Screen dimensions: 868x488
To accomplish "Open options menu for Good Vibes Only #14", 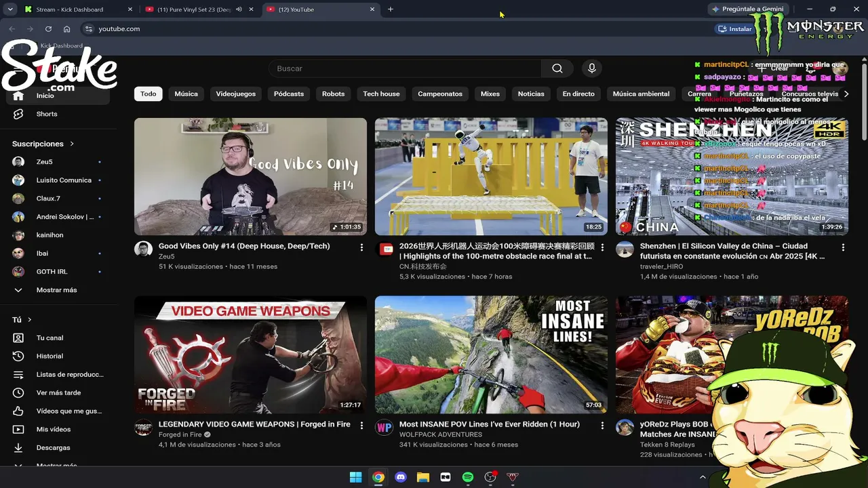I will pyautogui.click(x=361, y=247).
